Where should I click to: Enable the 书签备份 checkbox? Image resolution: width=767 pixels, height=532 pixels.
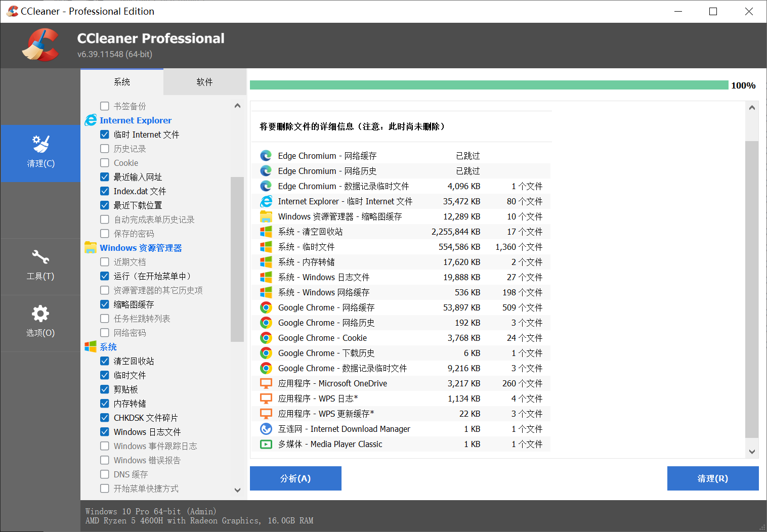(105, 106)
